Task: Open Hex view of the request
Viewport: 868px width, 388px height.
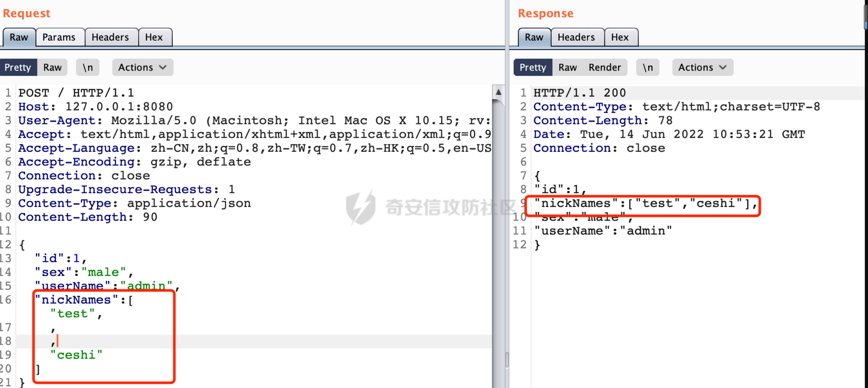Action: [x=155, y=37]
